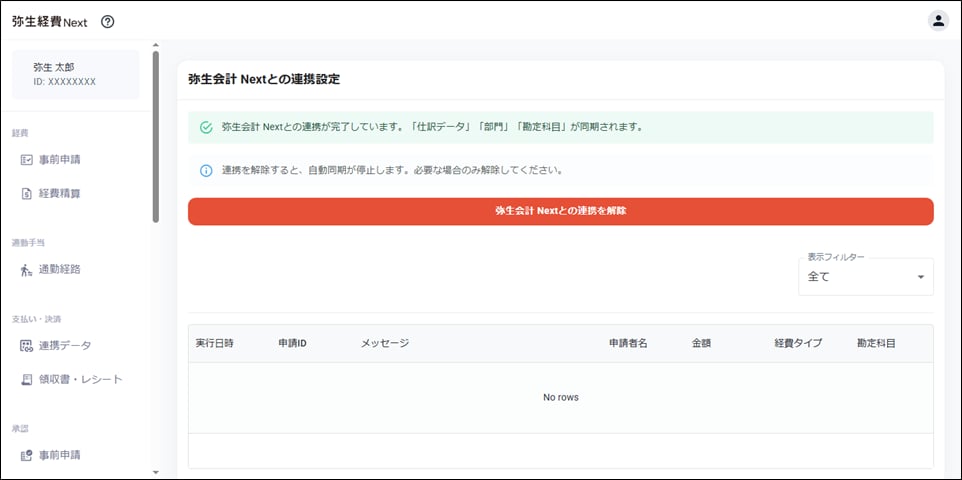Click the green checkmark status icon
The height and width of the screenshot is (480, 962).
(x=206, y=128)
